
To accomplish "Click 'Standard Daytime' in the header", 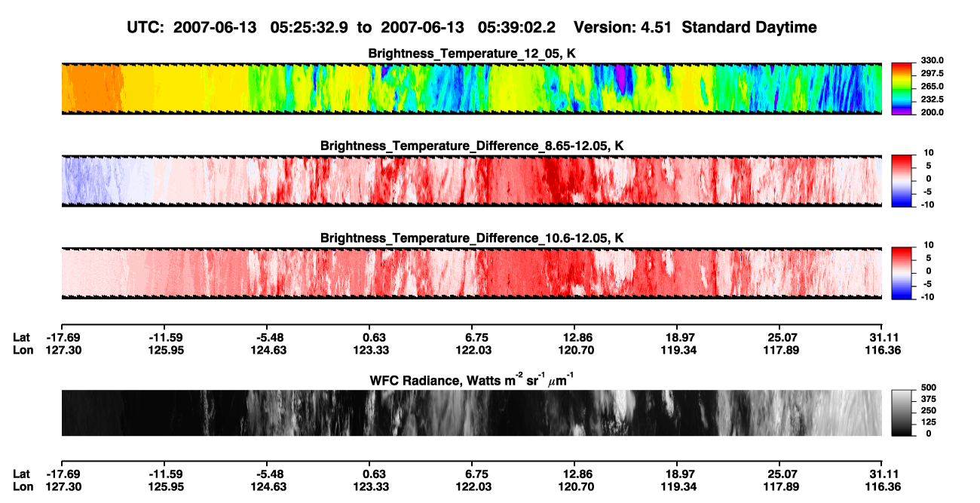I will point(748,28).
